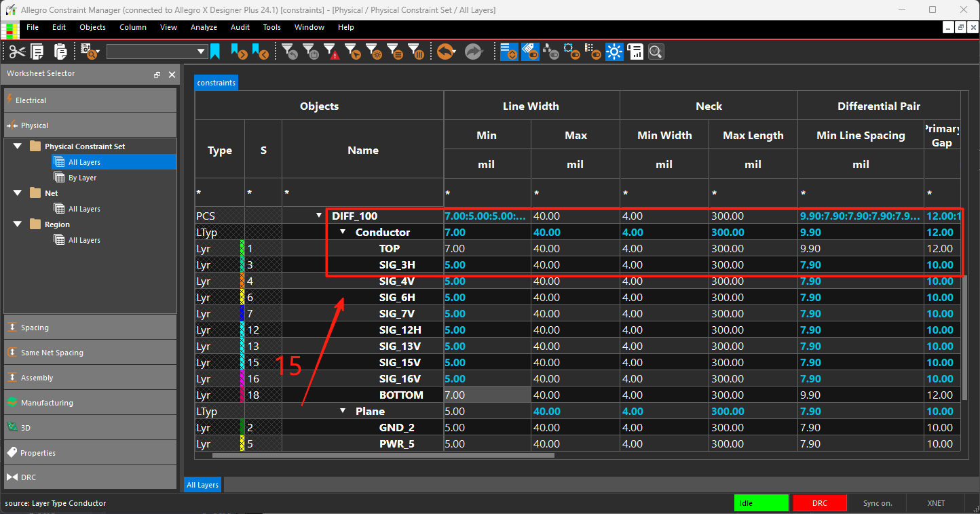Toggle the sun-shaped highlight button in toolbar
980x514 pixels.
(615, 52)
